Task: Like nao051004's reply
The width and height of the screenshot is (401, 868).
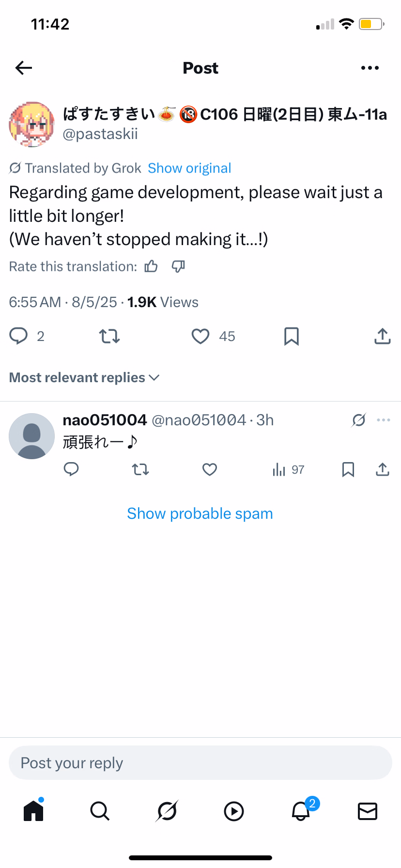Action: [x=210, y=469]
